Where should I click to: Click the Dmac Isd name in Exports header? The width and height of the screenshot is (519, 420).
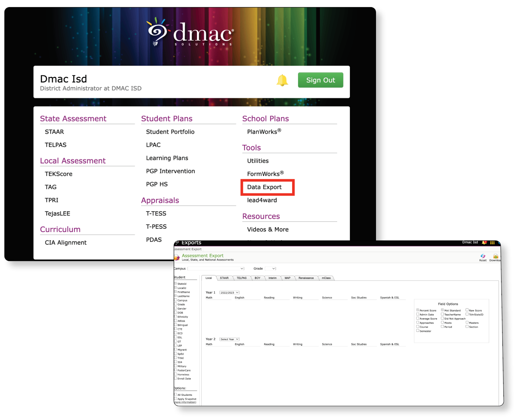point(470,242)
